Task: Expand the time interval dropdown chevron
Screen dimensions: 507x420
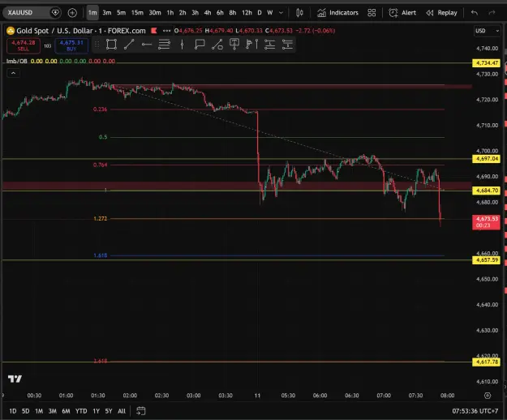Action: pos(281,13)
